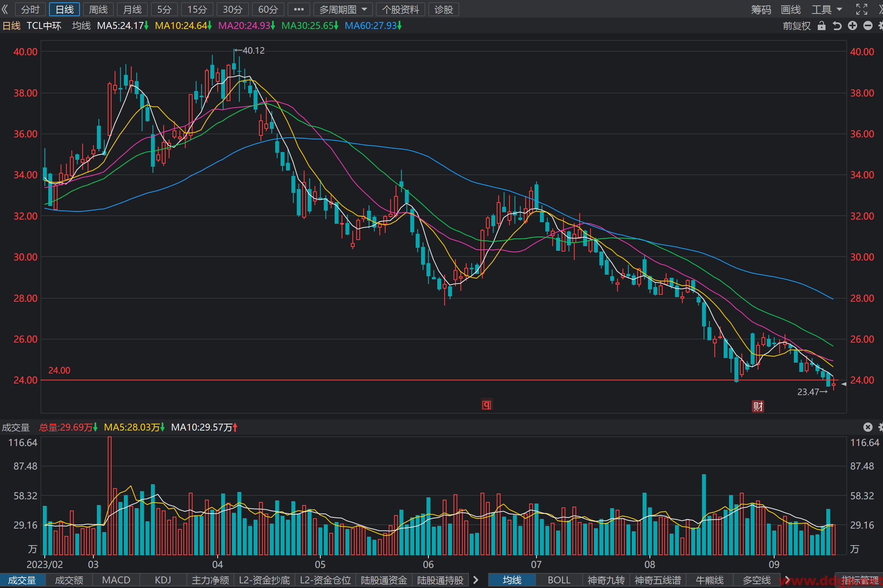The image size is (883, 588).
Task: Click the 40.12 high price annotation
Action: pos(250,51)
